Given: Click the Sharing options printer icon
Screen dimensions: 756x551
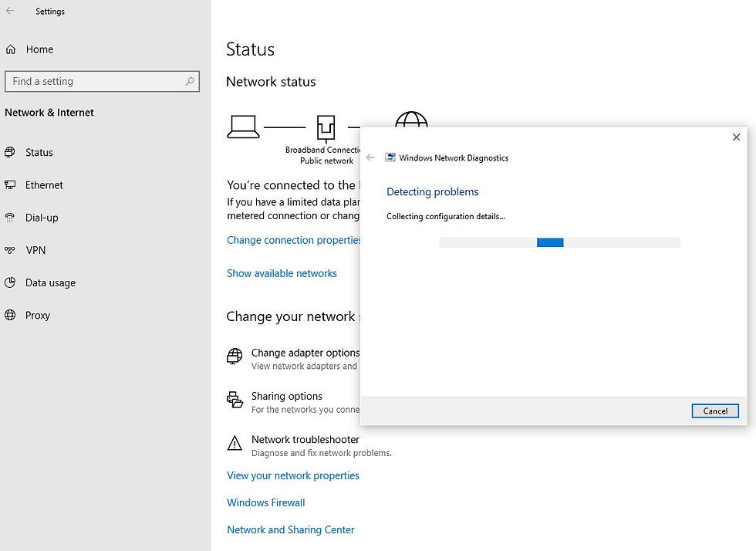Looking at the screenshot, I should coord(235,400).
